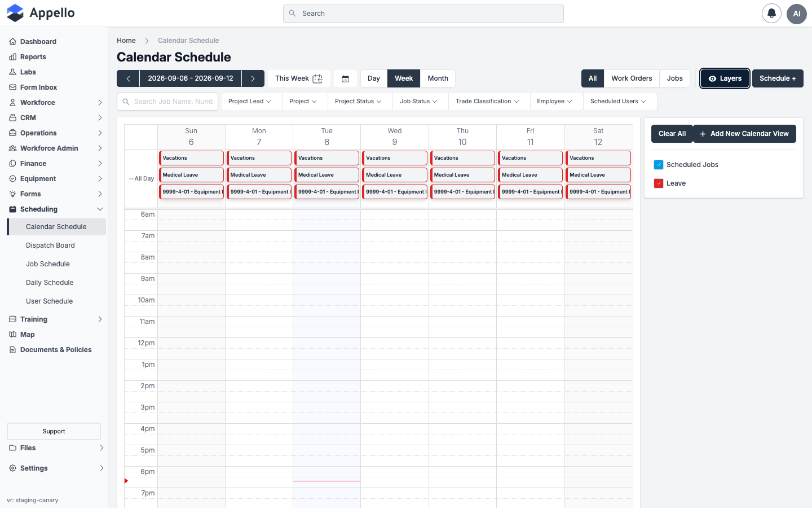Click Add New Calendar View

(744, 134)
